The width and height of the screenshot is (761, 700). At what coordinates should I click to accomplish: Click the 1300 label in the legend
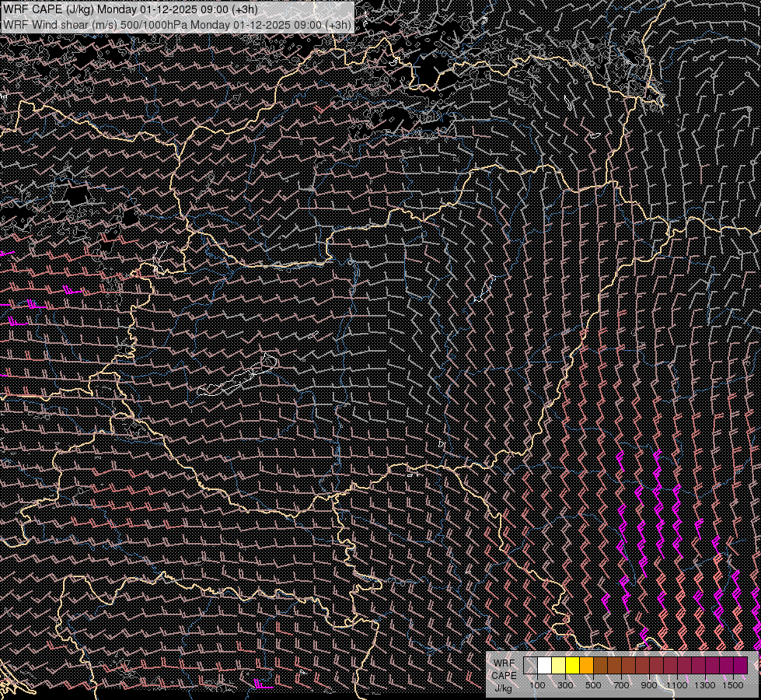coord(705,685)
